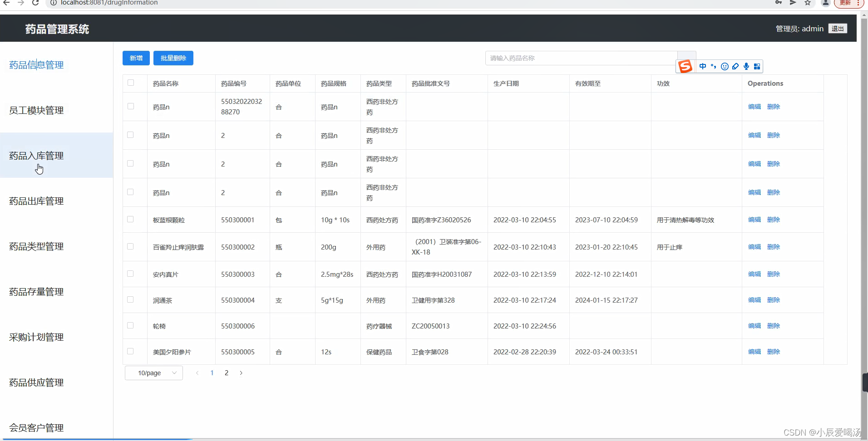Viewport: 868px width, 441px height.
Task: Toggle the select-all checkbox in table header
Action: (131, 83)
